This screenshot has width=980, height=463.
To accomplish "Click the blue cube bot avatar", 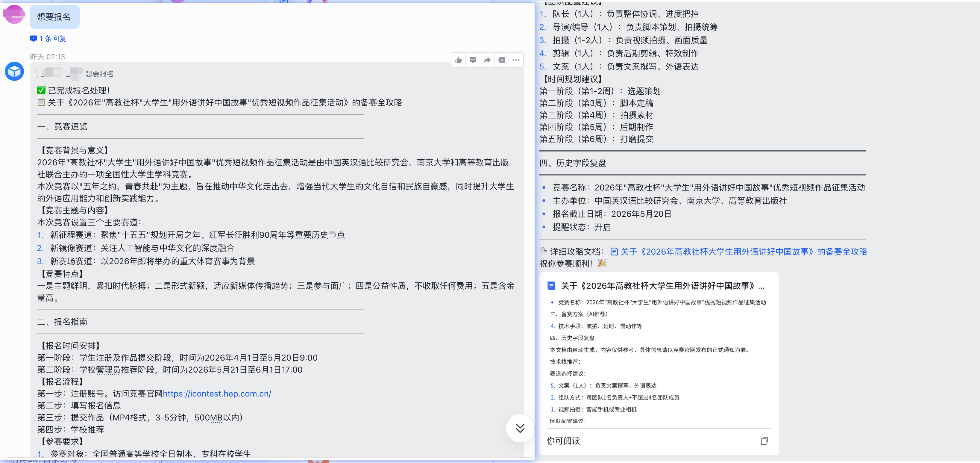I will click(14, 71).
